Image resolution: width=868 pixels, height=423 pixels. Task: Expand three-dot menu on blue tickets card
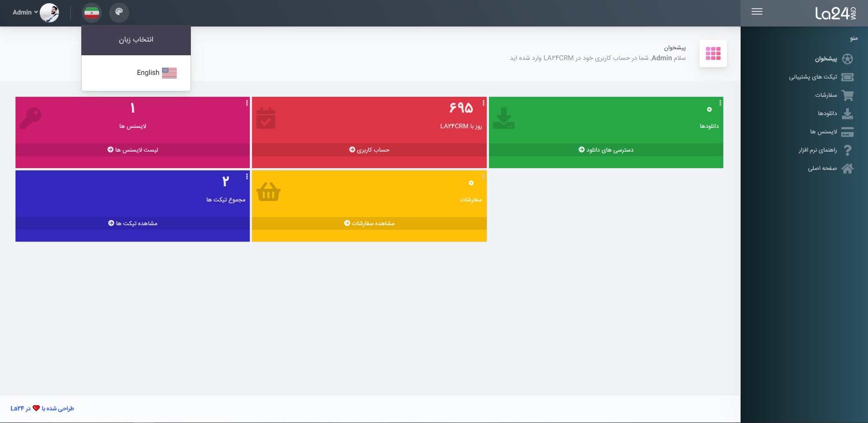(247, 177)
